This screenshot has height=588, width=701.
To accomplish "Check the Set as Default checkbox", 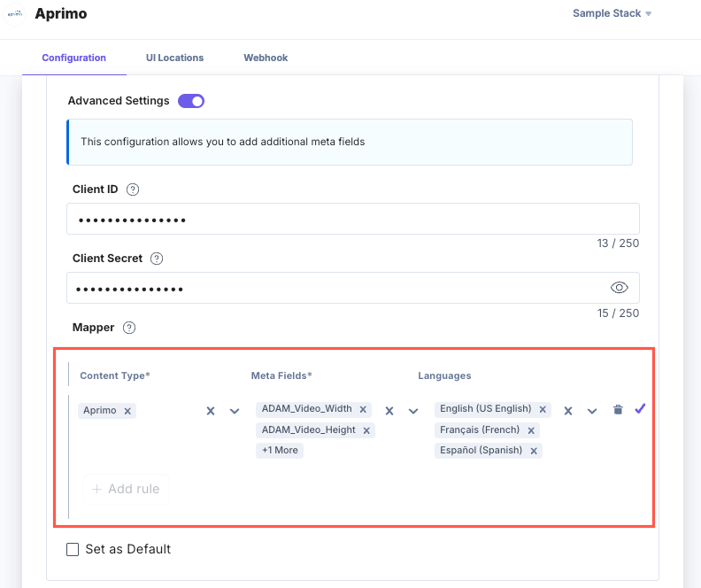I will (x=73, y=549).
